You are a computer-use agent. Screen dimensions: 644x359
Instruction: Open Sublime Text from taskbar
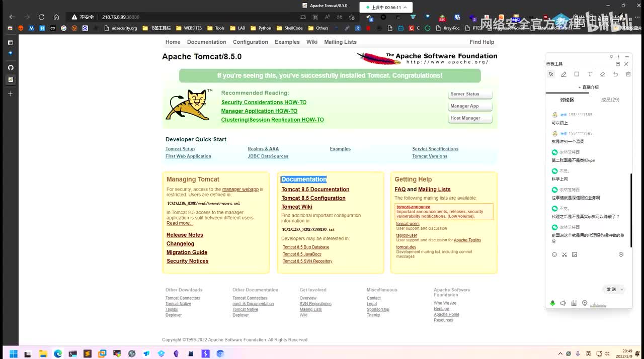click(88, 353)
